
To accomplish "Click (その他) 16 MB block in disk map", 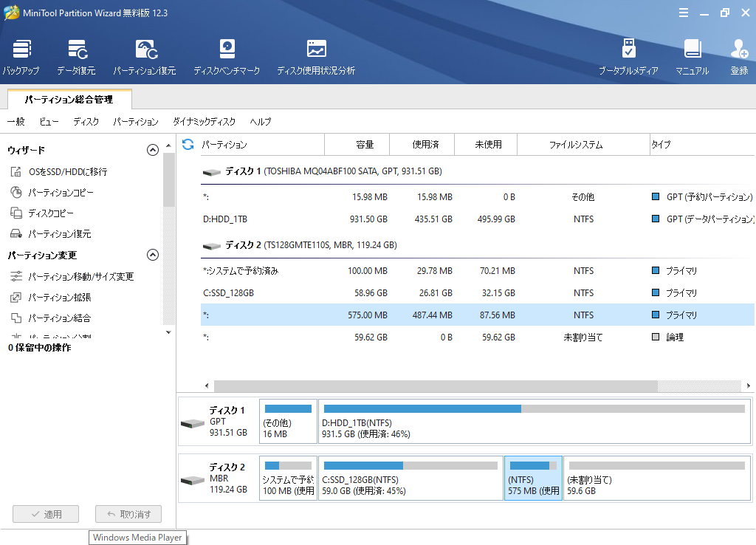I will [289, 421].
